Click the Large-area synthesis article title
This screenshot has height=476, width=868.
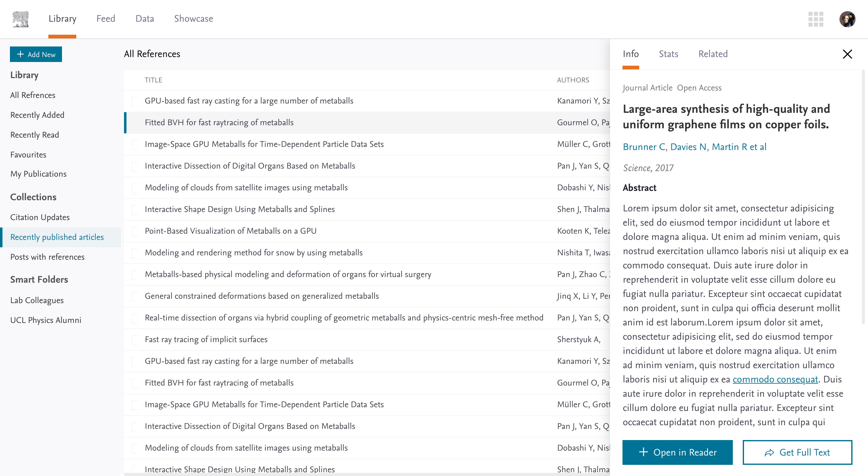(x=726, y=117)
